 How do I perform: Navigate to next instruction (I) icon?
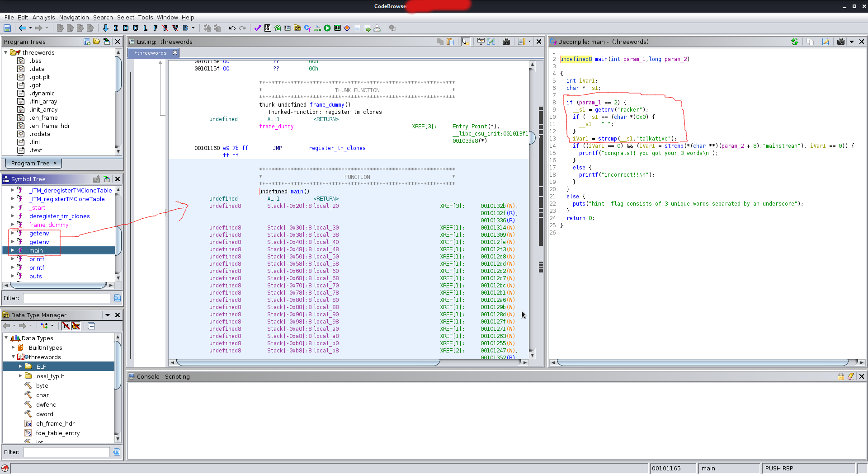click(116, 28)
